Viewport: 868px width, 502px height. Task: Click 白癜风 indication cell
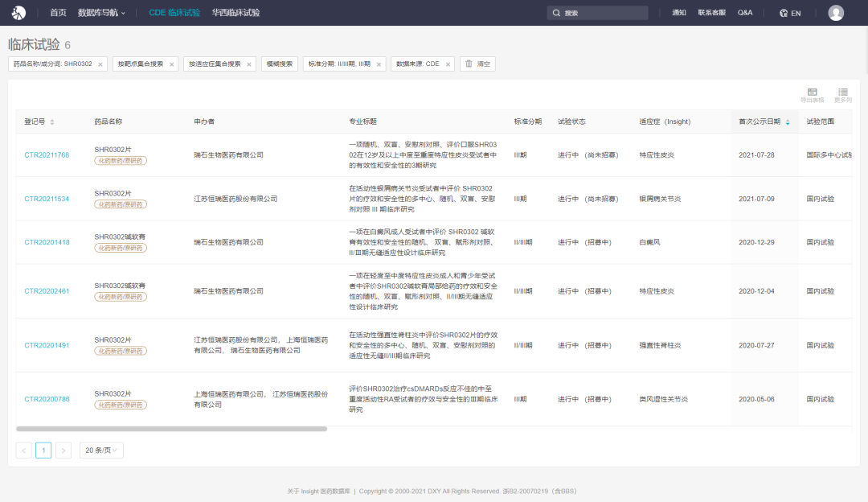650,242
